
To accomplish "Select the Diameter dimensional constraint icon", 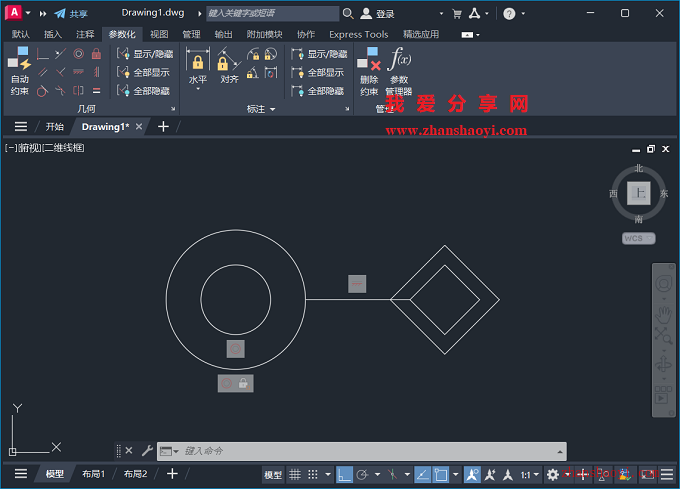I will [271, 54].
